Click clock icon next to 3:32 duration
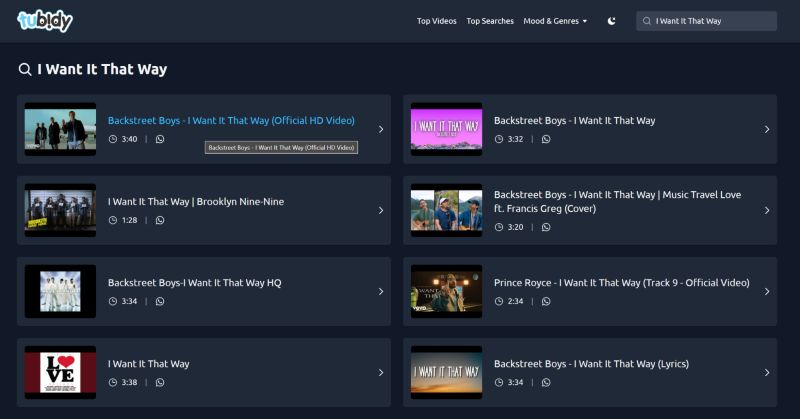This screenshot has height=419, width=800. point(499,139)
